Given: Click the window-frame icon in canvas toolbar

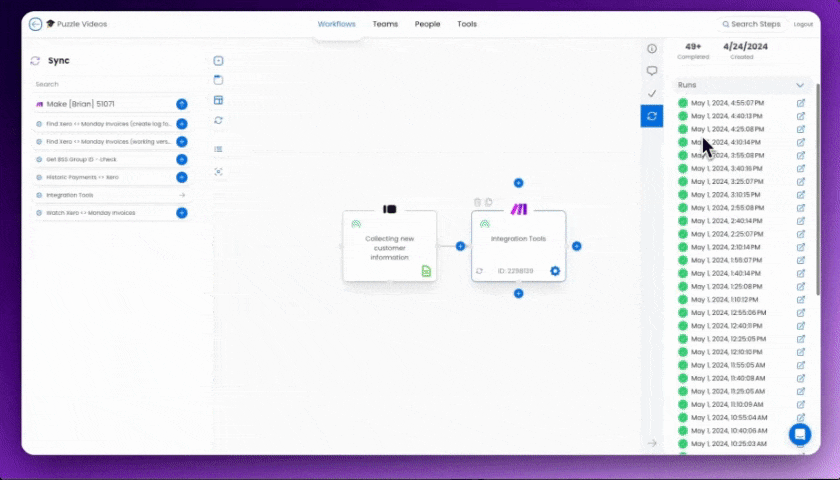Looking at the screenshot, I should (x=218, y=80).
